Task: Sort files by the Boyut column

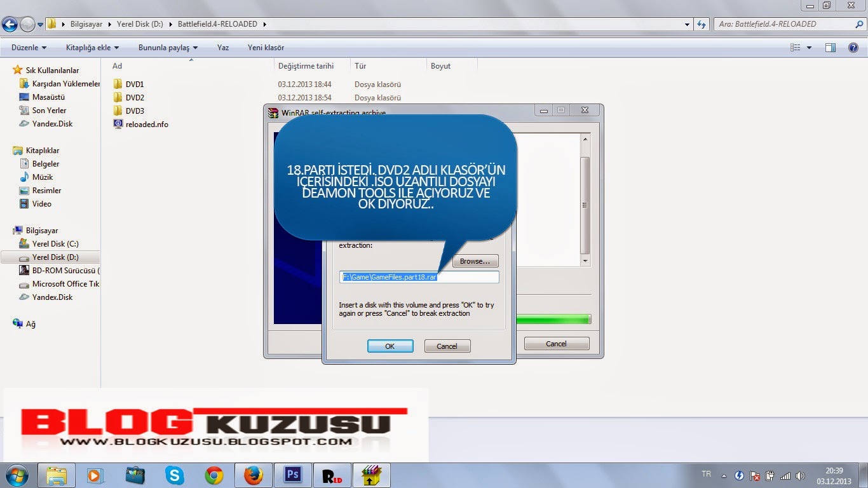Action: [x=452, y=66]
